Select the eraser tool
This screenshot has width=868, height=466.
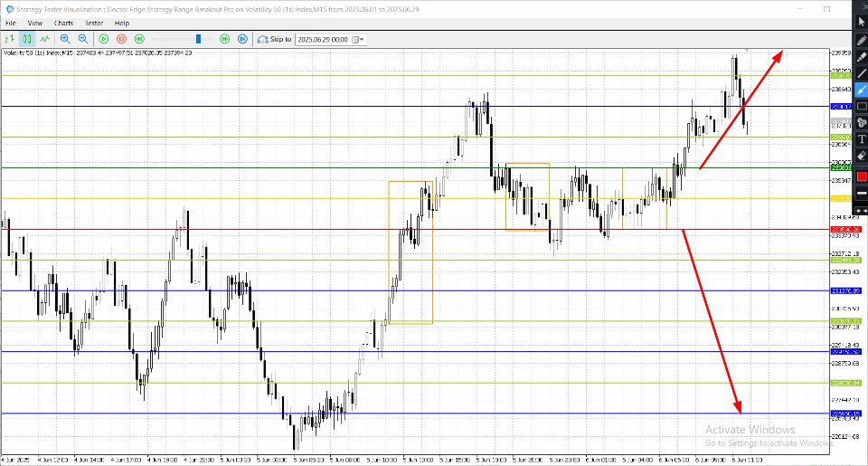[x=862, y=156]
